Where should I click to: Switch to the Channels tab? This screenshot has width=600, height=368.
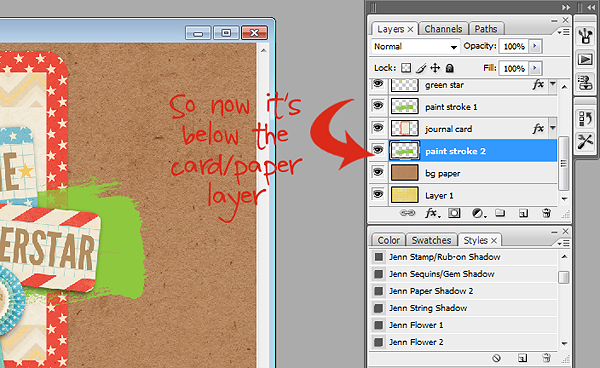[443, 29]
